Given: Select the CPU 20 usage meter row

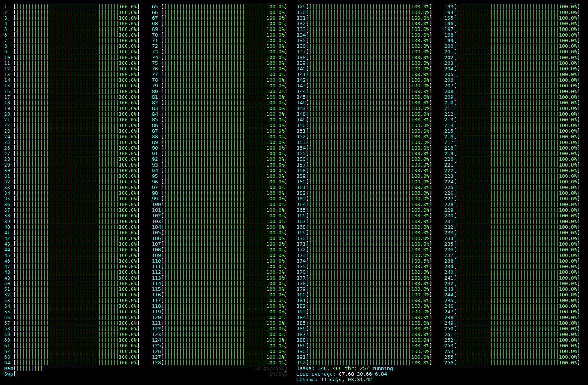Looking at the screenshot, I should pyautogui.click(x=72, y=114).
